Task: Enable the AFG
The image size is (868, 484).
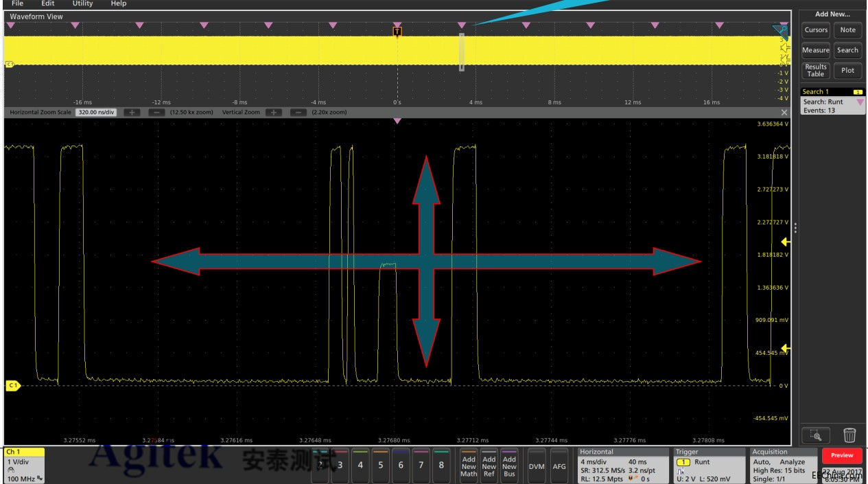Action: (x=559, y=465)
